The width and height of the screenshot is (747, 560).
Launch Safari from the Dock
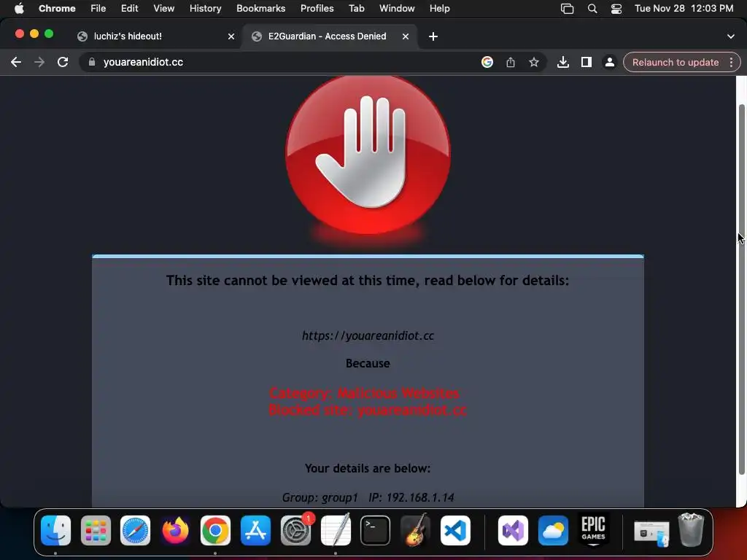135,531
